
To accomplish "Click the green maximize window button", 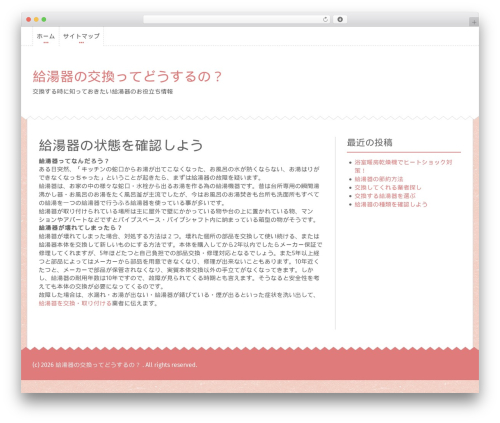I will [44, 20].
